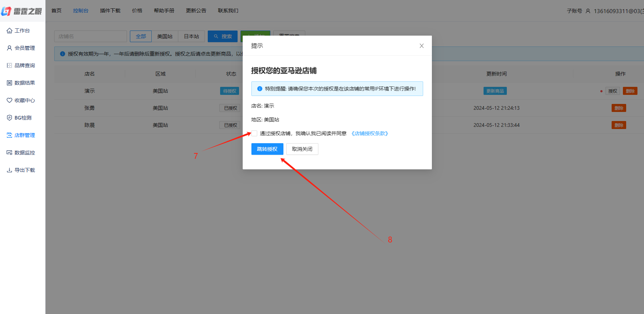Image resolution: width=644 pixels, height=314 pixels.
Task: Click the 品牌查询 sidebar icon
Action: 9,65
